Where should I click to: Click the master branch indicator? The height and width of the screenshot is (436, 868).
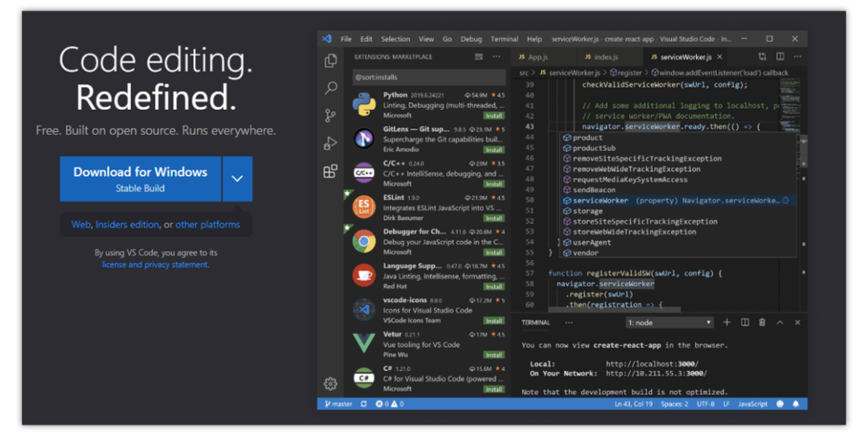click(x=338, y=404)
